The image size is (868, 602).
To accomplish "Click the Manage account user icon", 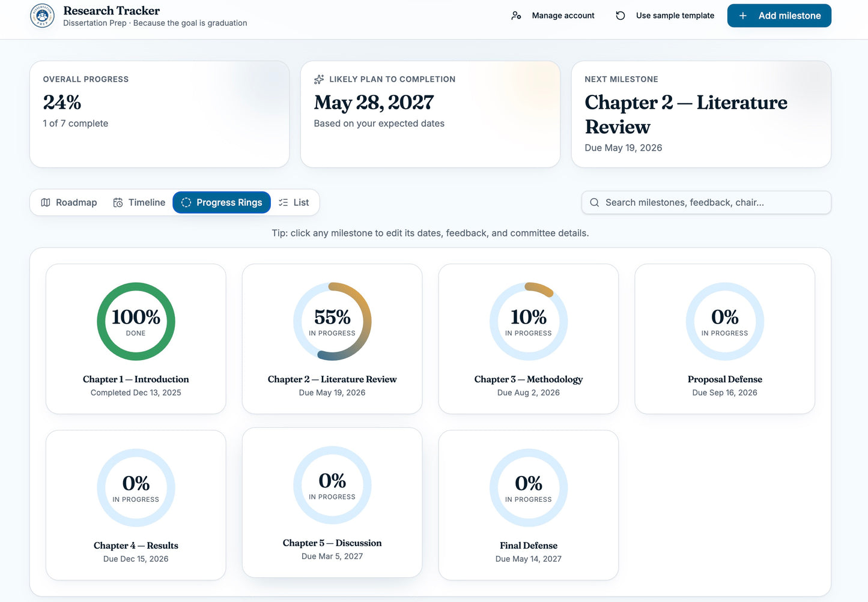I will 516,16.
